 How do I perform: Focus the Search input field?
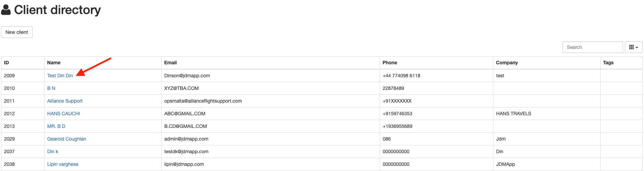coord(592,47)
